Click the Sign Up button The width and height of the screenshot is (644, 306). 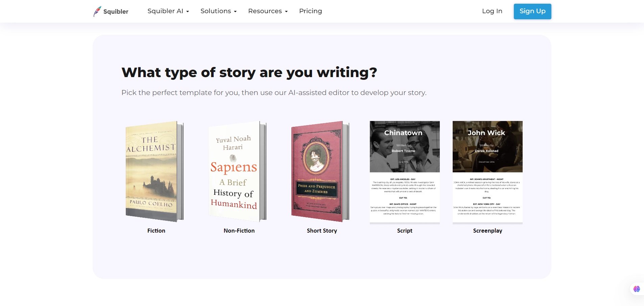coord(532,11)
